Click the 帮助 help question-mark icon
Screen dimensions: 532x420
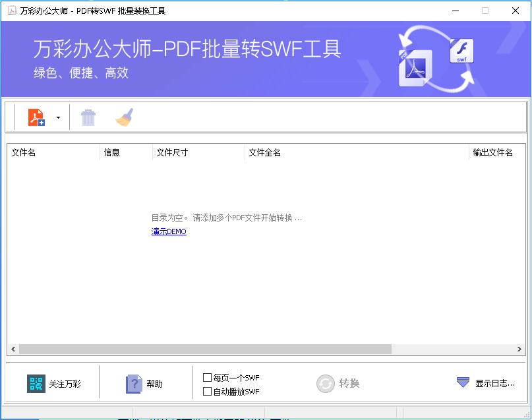click(132, 382)
